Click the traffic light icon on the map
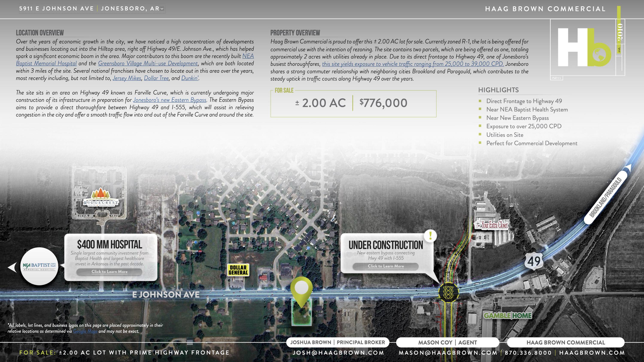The width and height of the screenshot is (644, 362). 448,292
